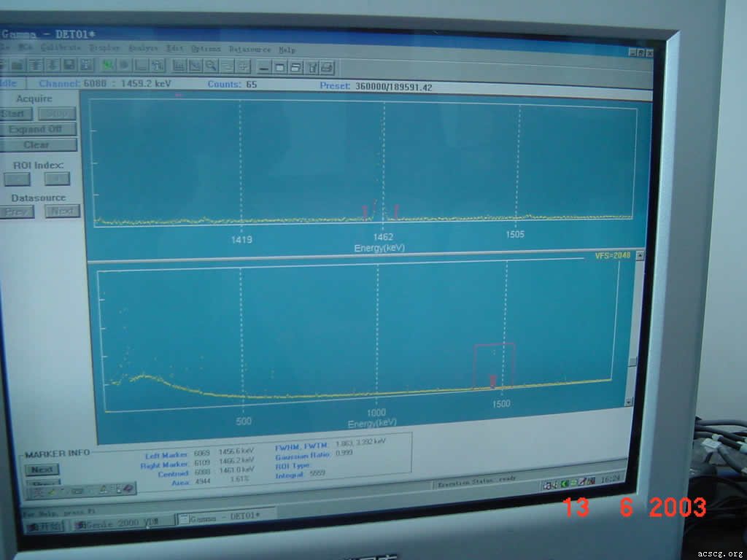Click the open folder toolbar icon
This screenshot has width=747, height=560.
tap(16, 65)
